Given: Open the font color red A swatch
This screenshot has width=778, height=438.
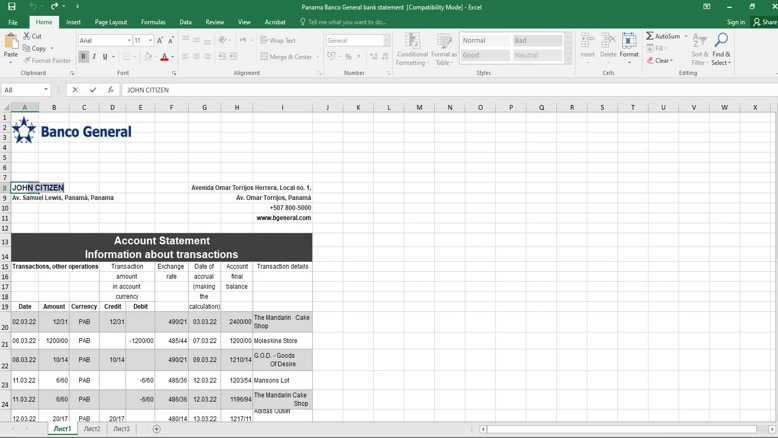Looking at the screenshot, I should coord(164,57).
